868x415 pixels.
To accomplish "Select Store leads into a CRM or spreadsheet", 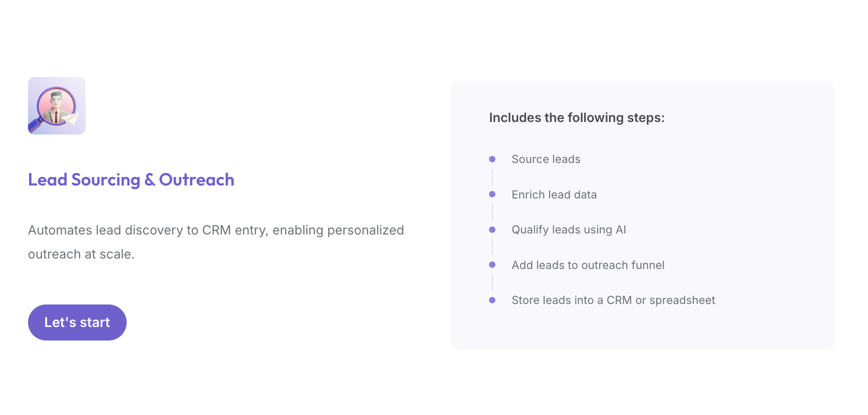I will point(613,300).
